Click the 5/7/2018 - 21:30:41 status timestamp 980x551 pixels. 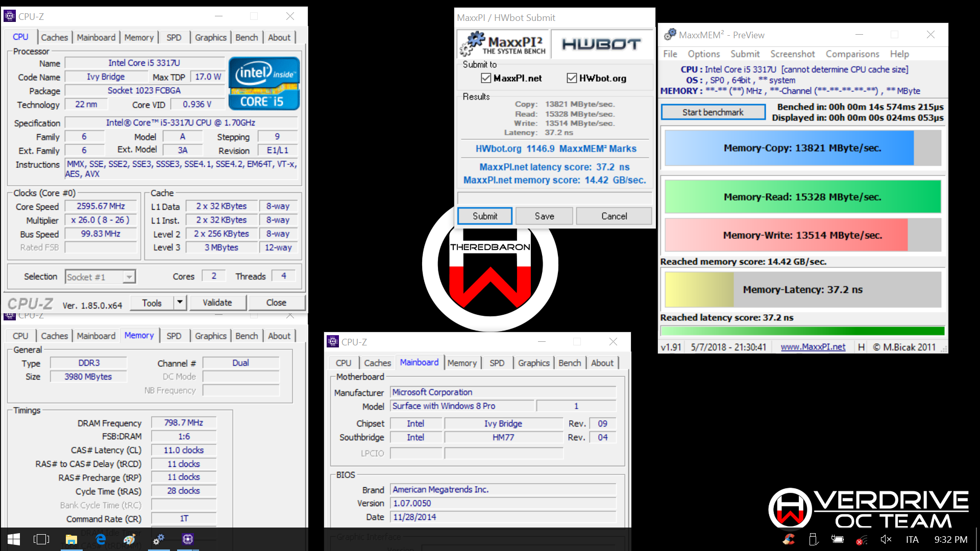pos(728,347)
